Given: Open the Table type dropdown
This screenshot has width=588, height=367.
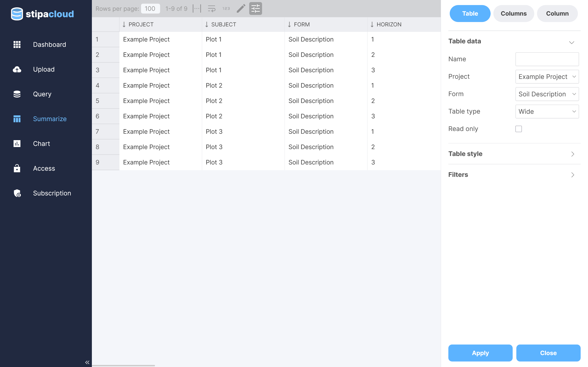Looking at the screenshot, I should click(547, 112).
